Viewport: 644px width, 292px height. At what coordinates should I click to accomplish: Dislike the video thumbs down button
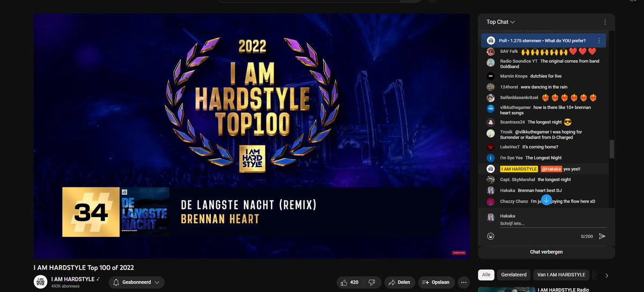coord(371,282)
